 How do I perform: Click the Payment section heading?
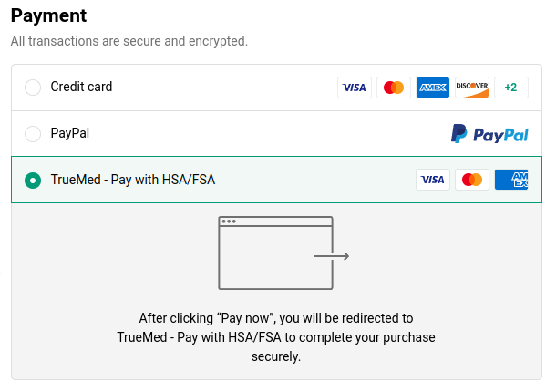(48, 15)
